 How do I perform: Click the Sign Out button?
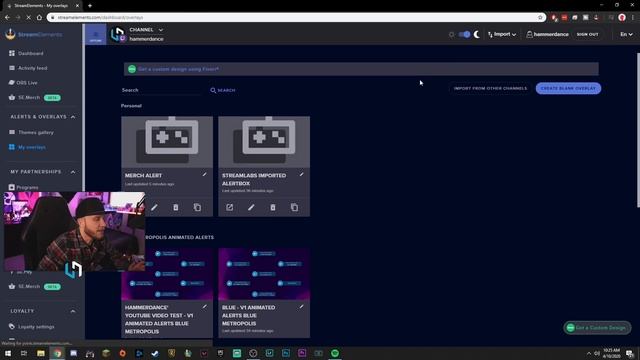587,34
